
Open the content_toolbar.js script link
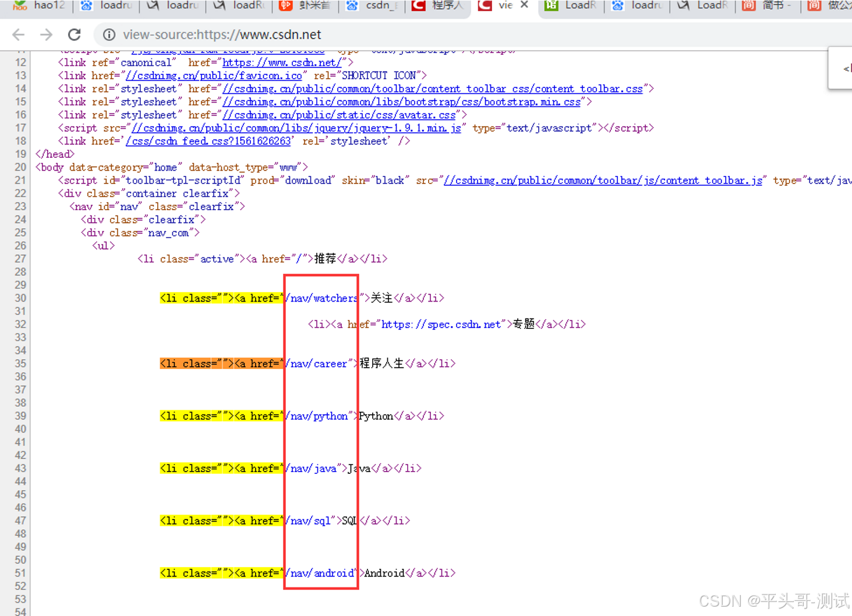point(603,180)
